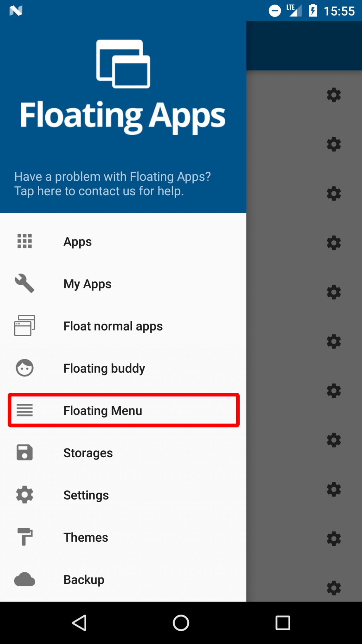Select the Storages floppy disk icon

pos(24,453)
